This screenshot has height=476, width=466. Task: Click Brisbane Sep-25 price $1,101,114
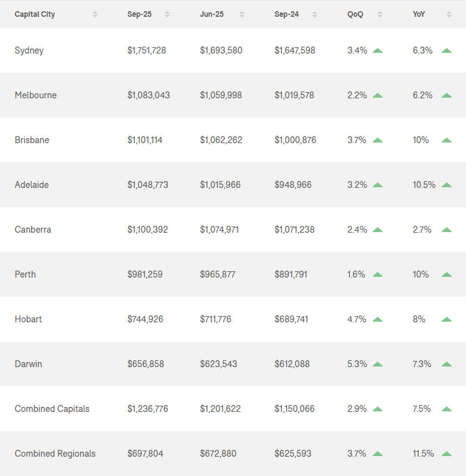click(145, 140)
